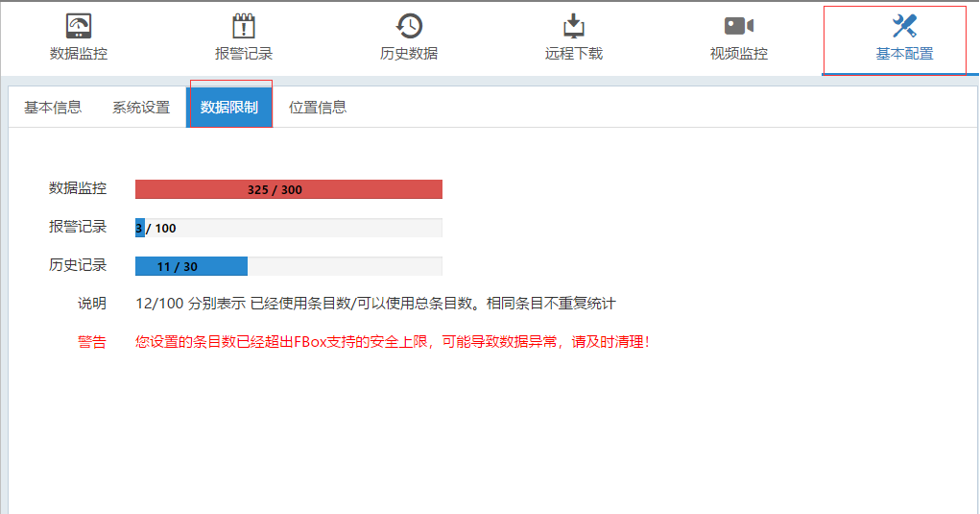Click the 数据监控 navigation text
Screen dimensions: 980x514
point(79,54)
